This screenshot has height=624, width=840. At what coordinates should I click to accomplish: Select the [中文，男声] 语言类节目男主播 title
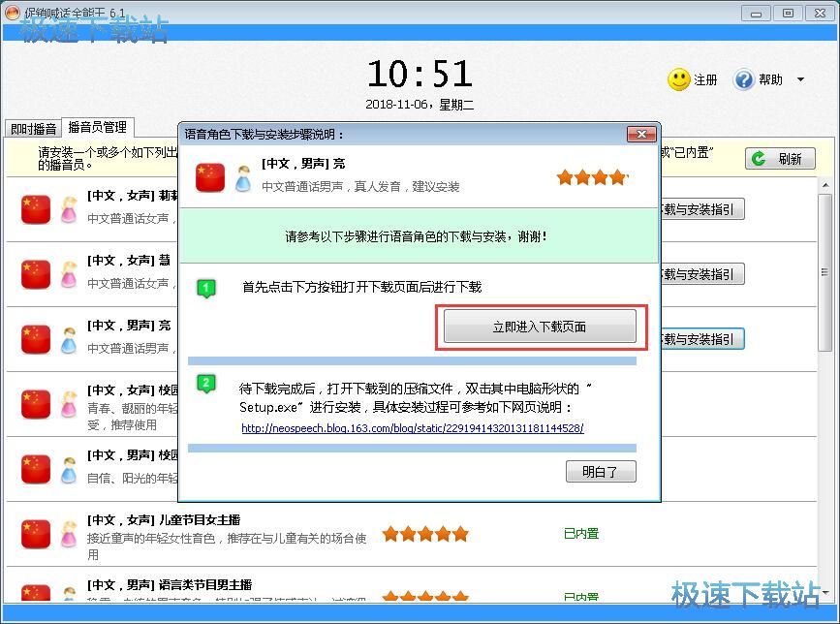point(170,584)
